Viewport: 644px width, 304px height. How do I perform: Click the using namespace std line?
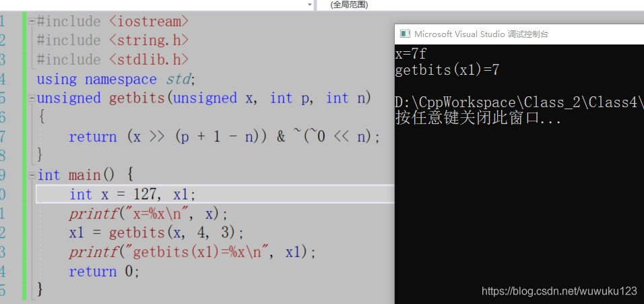pos(116,79)
